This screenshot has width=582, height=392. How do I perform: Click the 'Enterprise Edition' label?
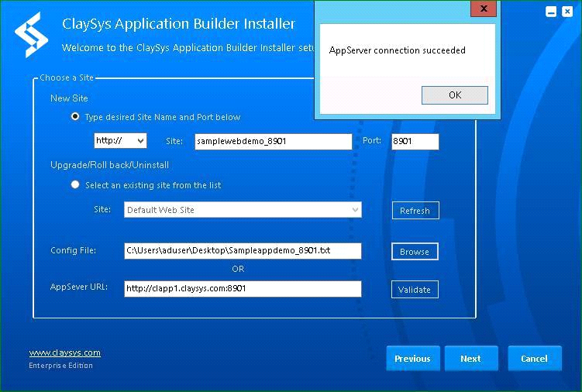[61, 366]
